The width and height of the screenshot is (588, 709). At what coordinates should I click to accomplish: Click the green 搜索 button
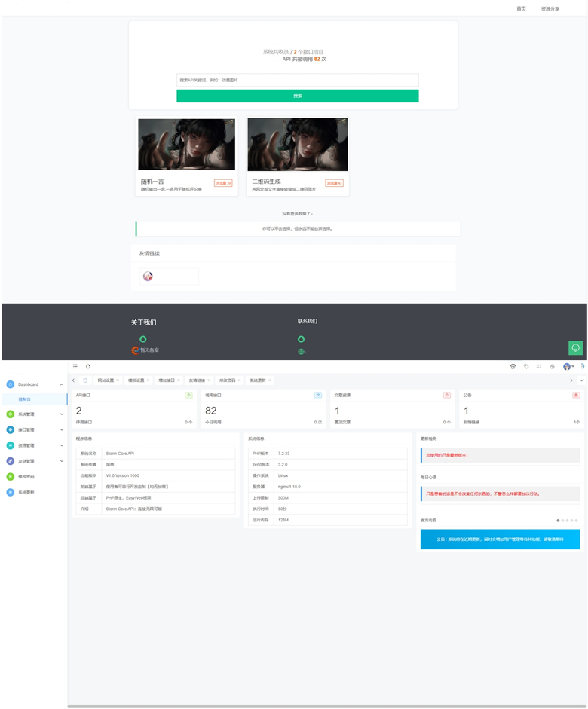(x=297, y=96)
